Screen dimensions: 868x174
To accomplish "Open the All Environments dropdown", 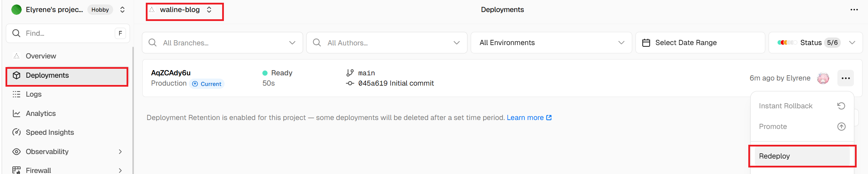I will click(x=551, y=43).
